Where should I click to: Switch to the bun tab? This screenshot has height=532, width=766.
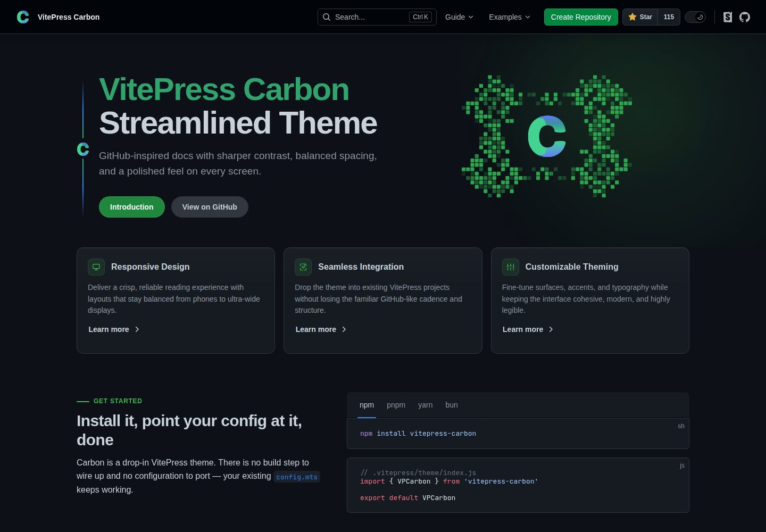point(452,405)
